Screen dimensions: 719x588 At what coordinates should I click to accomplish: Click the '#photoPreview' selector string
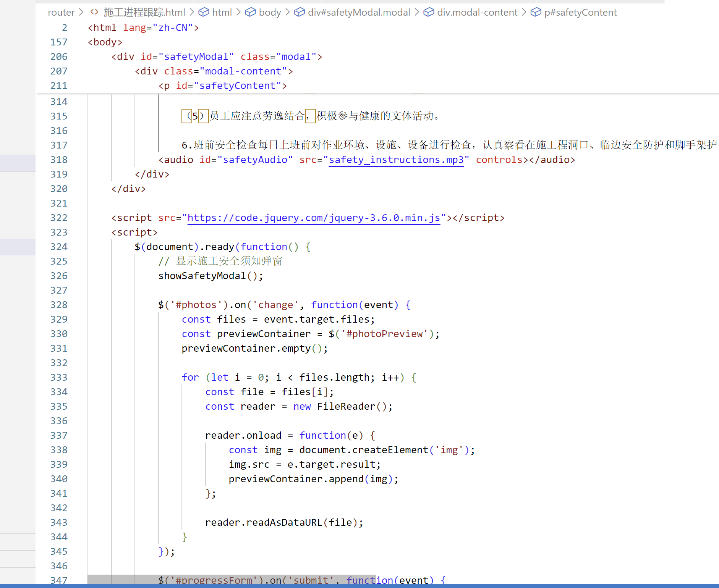point(384,334)
